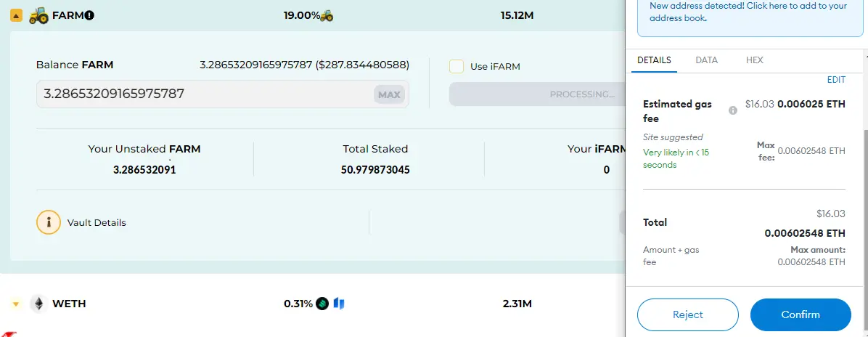
Task: Click the estimated gas fee info icon
Action: [733, 111]
